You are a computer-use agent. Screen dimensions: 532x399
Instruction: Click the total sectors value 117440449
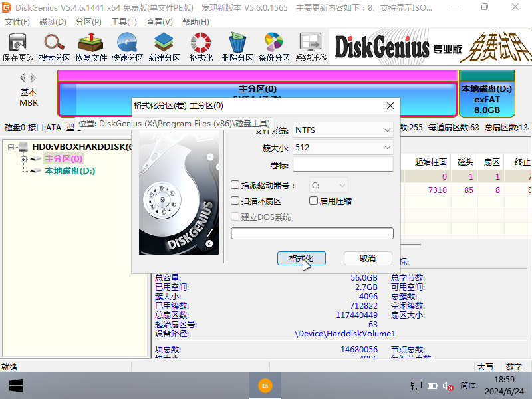356,315
